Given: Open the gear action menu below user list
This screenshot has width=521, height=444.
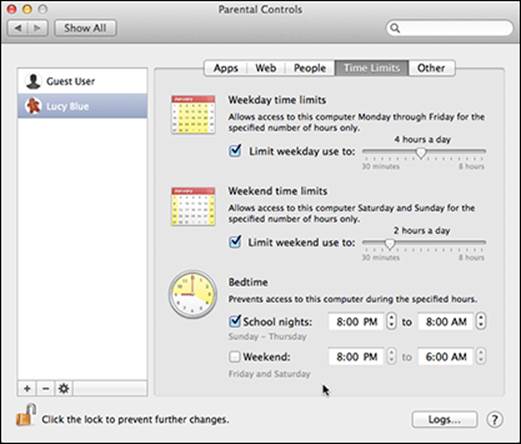Looking at the screenshot, I should (x=64, y=388).
